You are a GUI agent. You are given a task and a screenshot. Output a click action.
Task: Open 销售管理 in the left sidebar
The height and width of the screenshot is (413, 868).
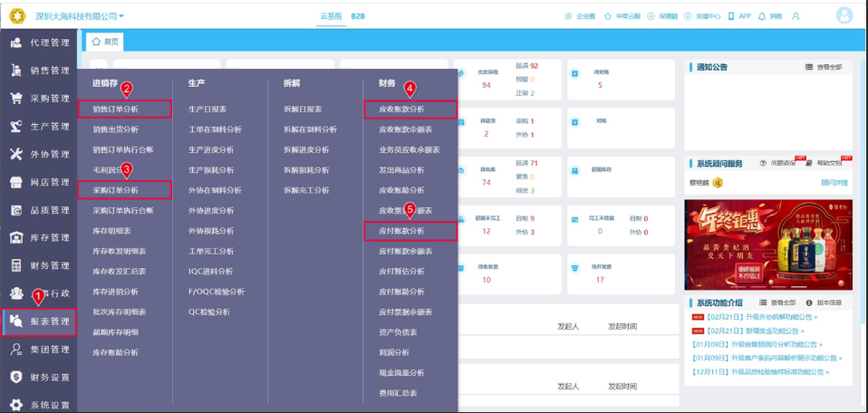click(x=40, y=71)
